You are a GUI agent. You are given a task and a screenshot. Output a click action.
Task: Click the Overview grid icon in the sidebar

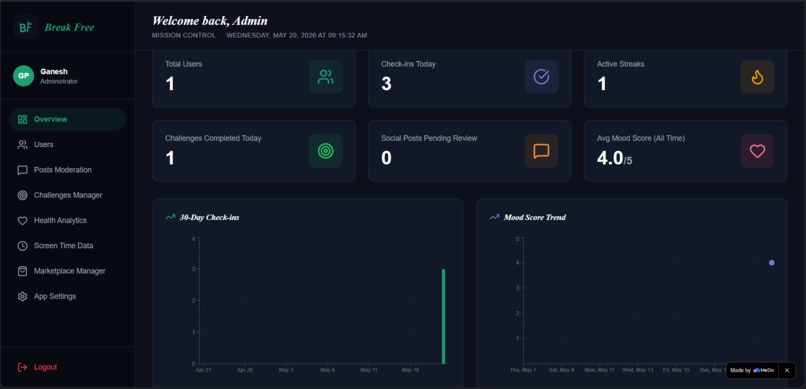[x=22, y=119]
